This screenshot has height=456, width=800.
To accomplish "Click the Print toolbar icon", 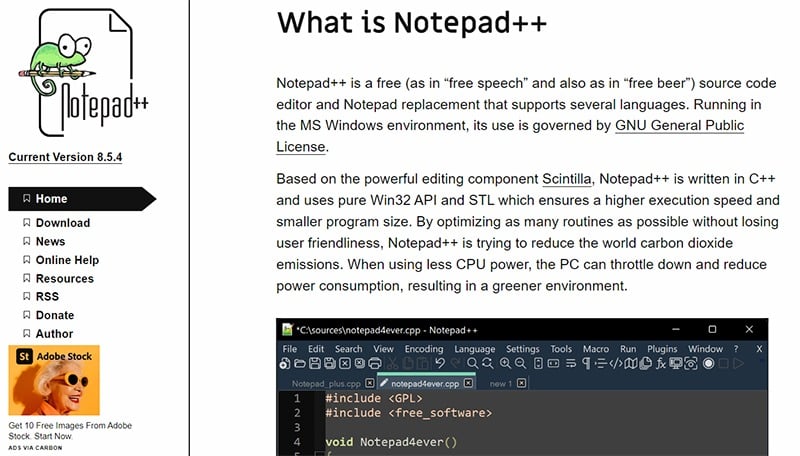I will (375, 363).
